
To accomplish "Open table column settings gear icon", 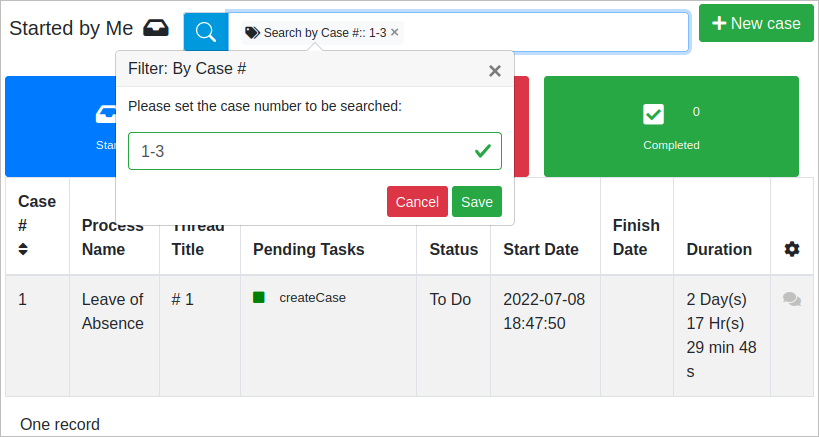I will (791, 249).
